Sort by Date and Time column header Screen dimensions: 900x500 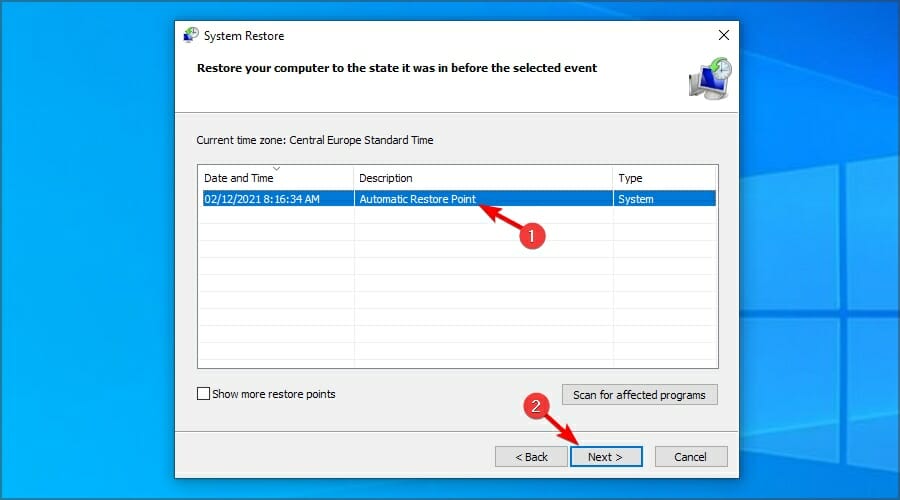pyautogui.click(x=276, y=178)
